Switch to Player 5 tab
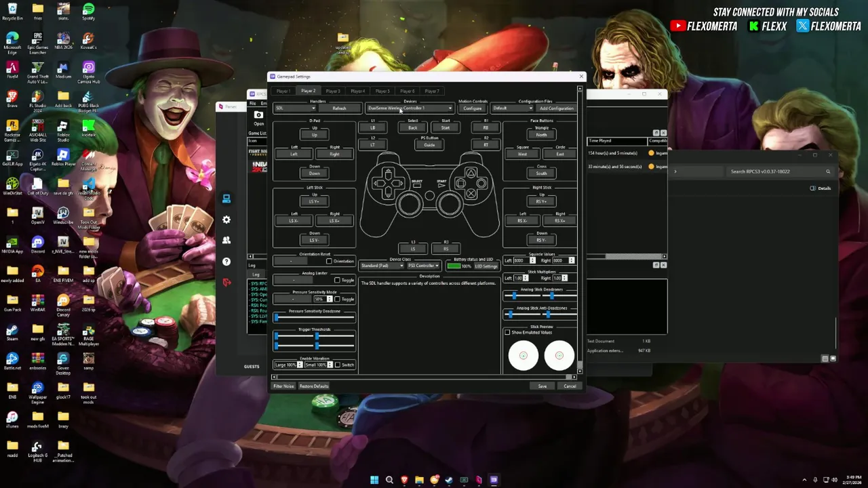The width and height of the screenshot is (868, 488). 382,91
